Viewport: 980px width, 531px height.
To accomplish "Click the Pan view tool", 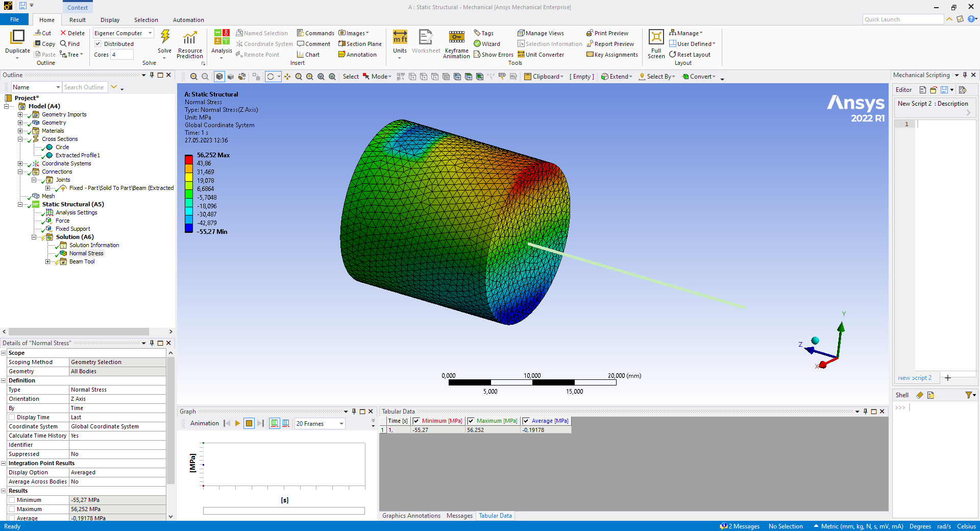I will pos(287,77).
